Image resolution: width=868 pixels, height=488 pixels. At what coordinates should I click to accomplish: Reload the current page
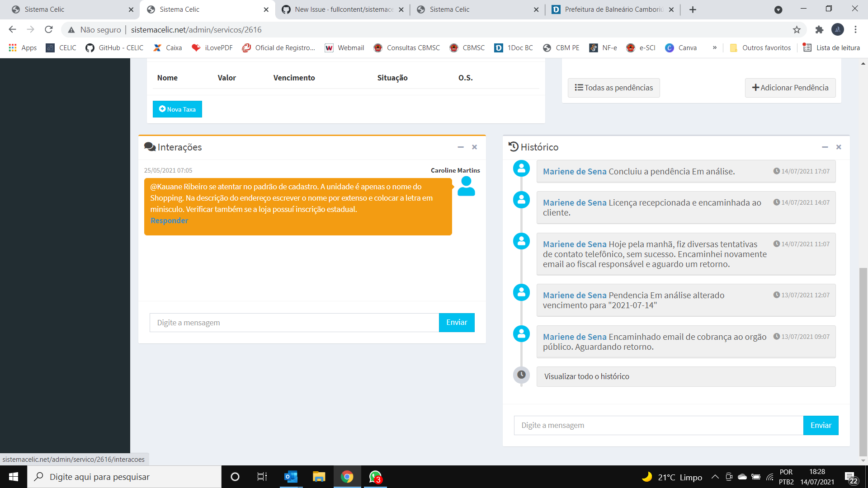(x=49, y=29)
